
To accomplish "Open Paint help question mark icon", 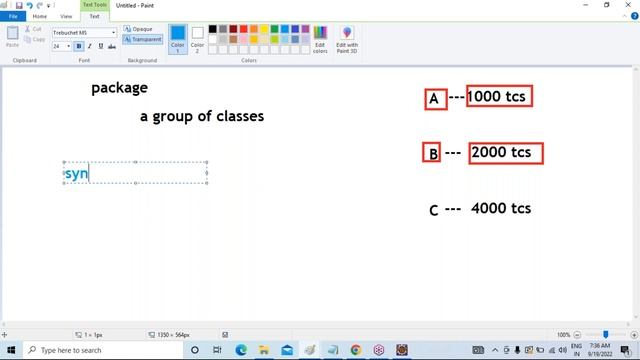I will point(634,16).
